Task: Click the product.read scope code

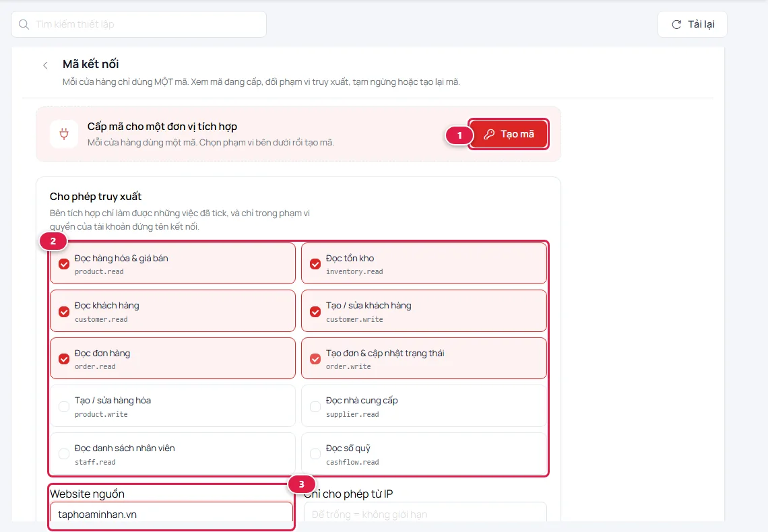Action: (x=99, y=271)
